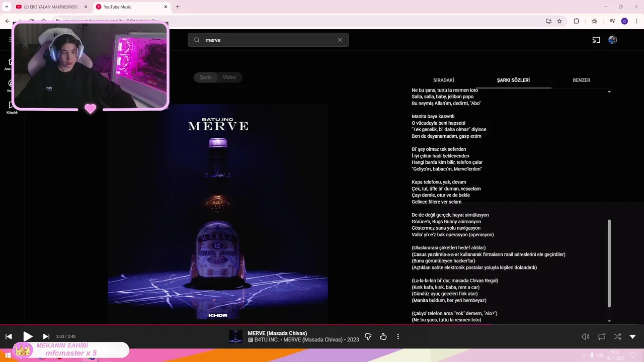The height and width of the screenshot is (362, 644).
Task: Like the MERVE song with thumbs up
Action: 383,336
